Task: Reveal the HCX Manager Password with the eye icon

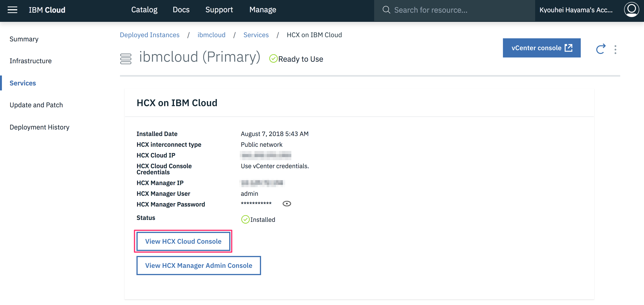Action: click(x=287, y=203)
